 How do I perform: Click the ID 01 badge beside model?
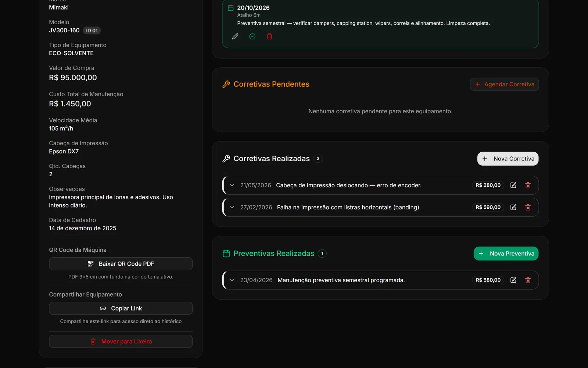coord(92,31)
